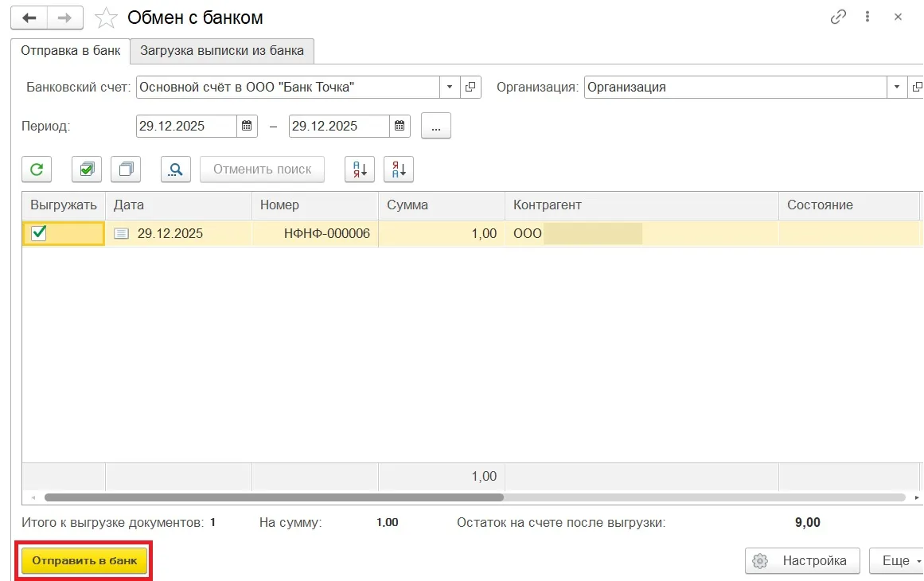Add form to favorites star icon
This screenshot has width=924, height=581.
(106, 18)
